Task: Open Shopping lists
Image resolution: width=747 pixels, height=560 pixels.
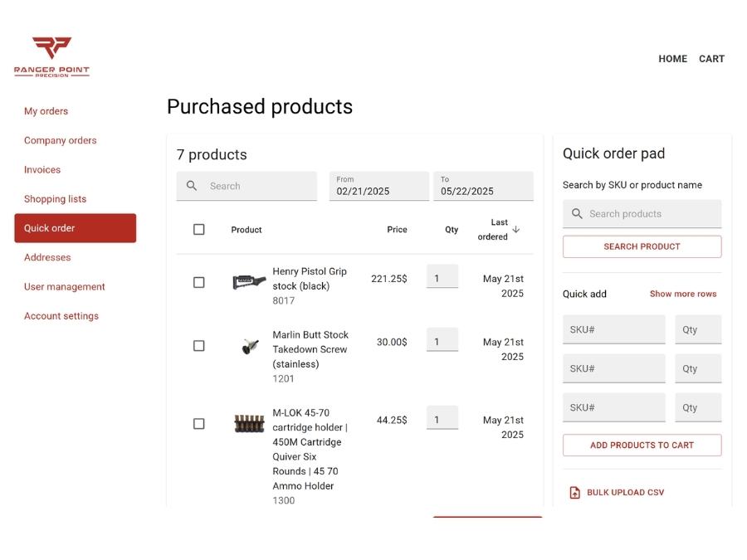Action: (x=56, y=199)
